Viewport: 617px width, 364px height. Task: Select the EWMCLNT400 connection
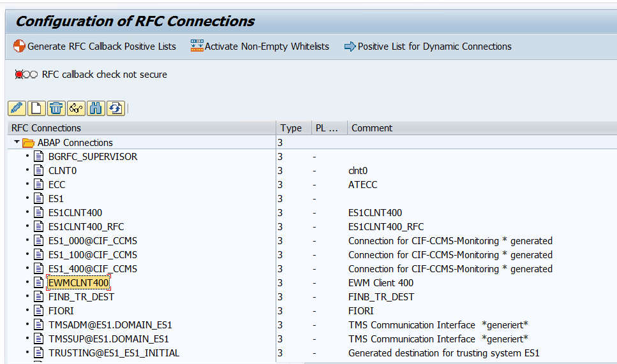[x=78, y=282]
